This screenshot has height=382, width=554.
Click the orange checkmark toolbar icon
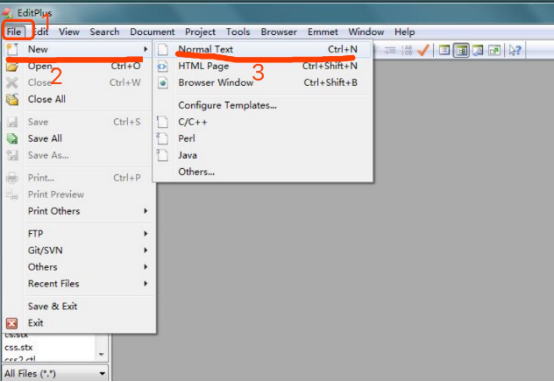point(423,51)
